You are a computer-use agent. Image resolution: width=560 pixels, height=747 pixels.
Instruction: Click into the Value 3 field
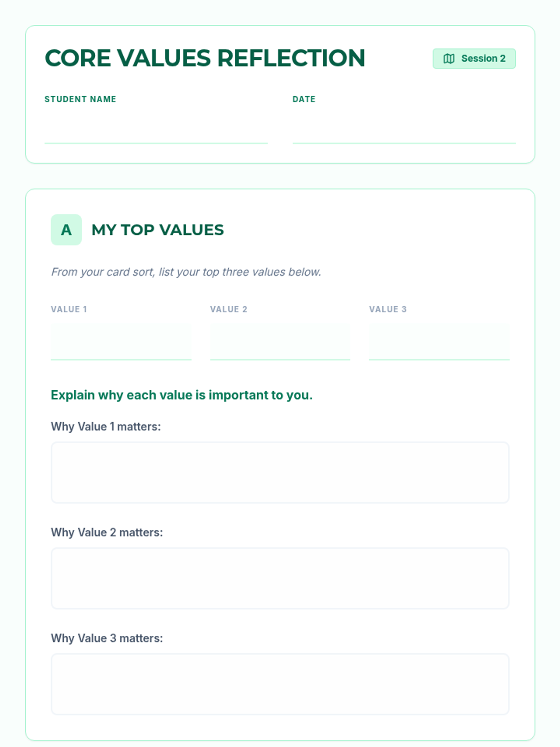click(x=439, y=343)
